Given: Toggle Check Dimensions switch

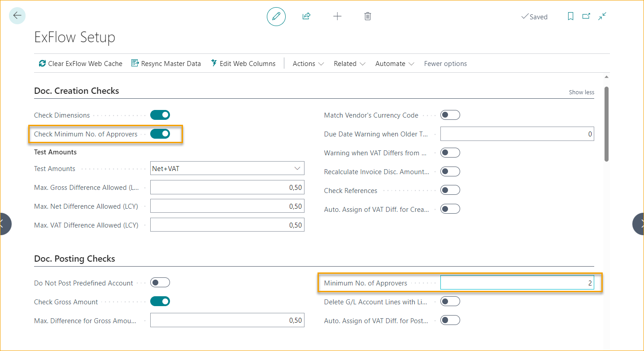Looking at the screenshot, I should [160, 115].
